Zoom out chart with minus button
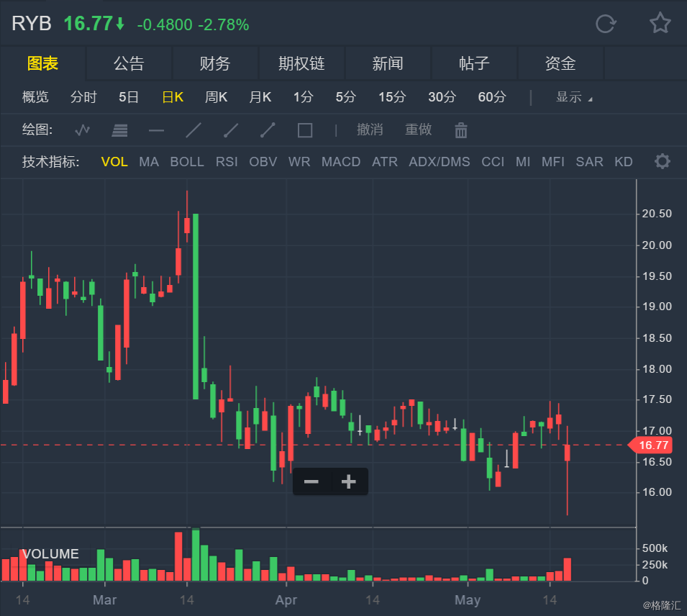687x616 pixels. pos(311,481)
